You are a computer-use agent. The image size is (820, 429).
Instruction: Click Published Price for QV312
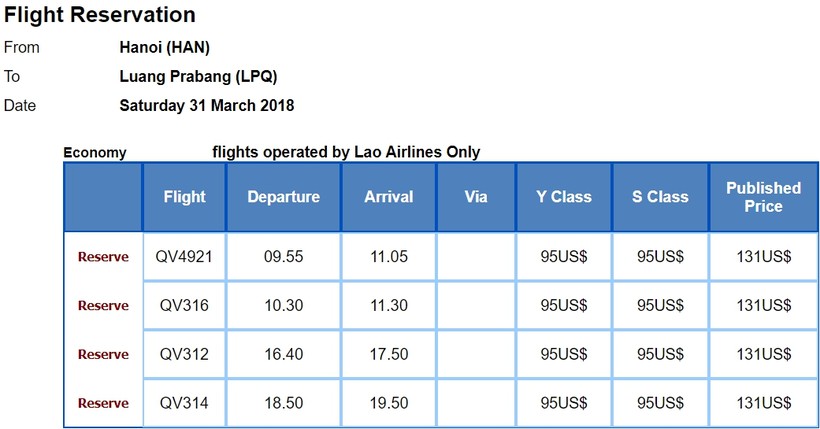763,355
